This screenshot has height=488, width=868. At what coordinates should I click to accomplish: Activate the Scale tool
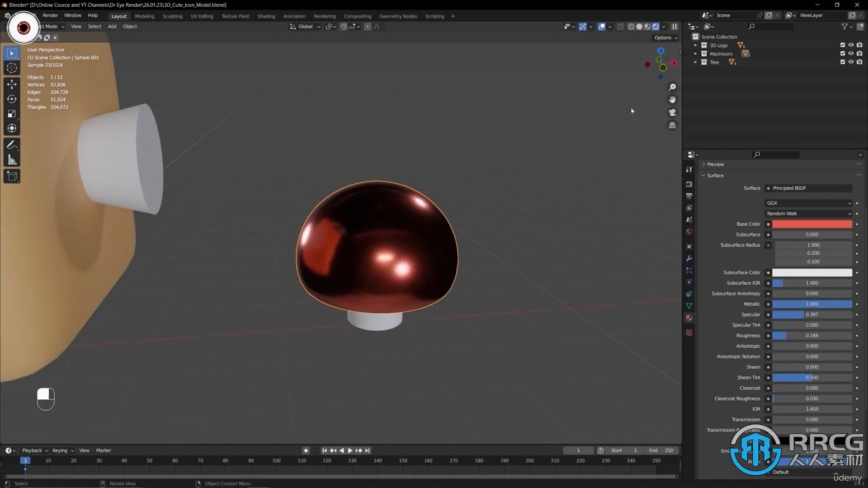12,114
